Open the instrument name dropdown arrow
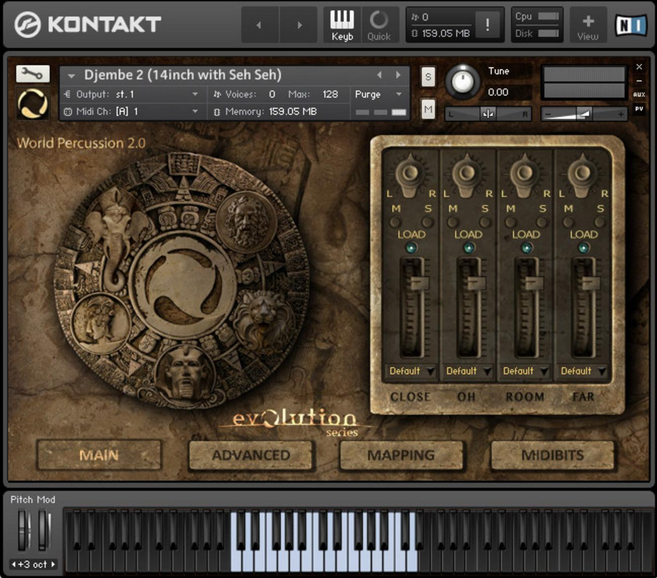The width and height of the screenshot is (657, 578). [x=71, y=76]
